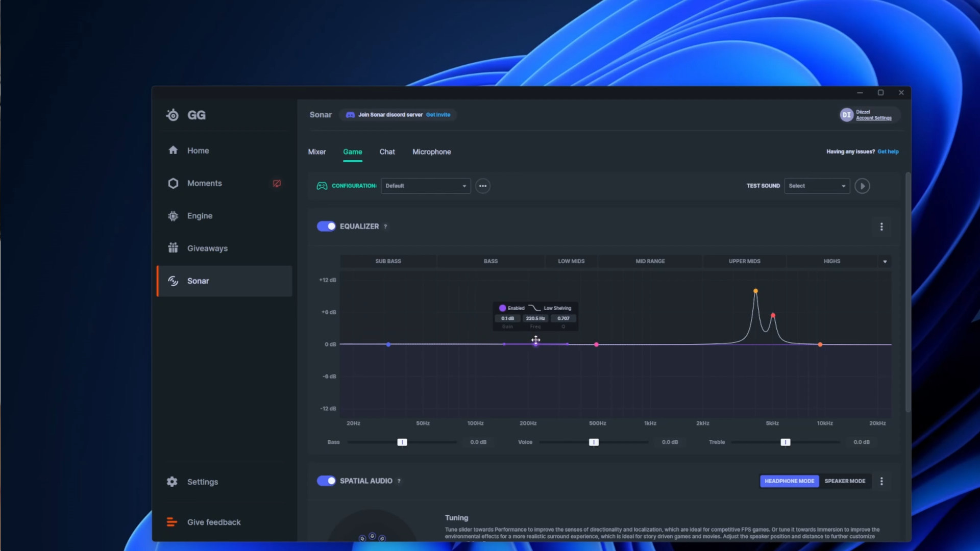Click the red Moments disabled-capture icon
Viewport: 980px width, 551px height.
point(277,183)
